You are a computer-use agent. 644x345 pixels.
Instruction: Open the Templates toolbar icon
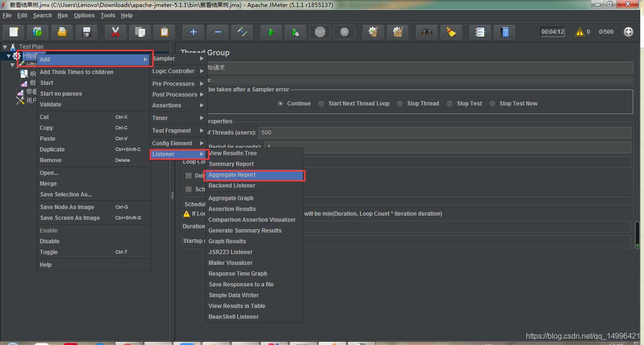(x=38, y=32)
